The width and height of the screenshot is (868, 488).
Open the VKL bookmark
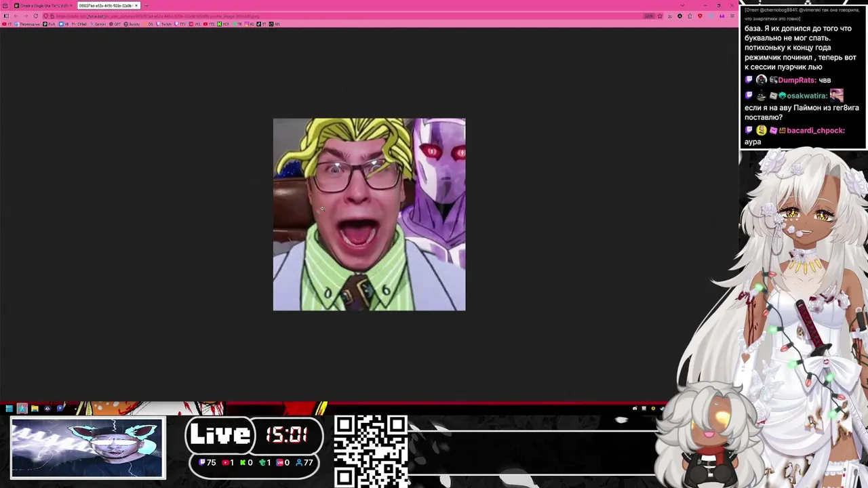click(195, 24)
